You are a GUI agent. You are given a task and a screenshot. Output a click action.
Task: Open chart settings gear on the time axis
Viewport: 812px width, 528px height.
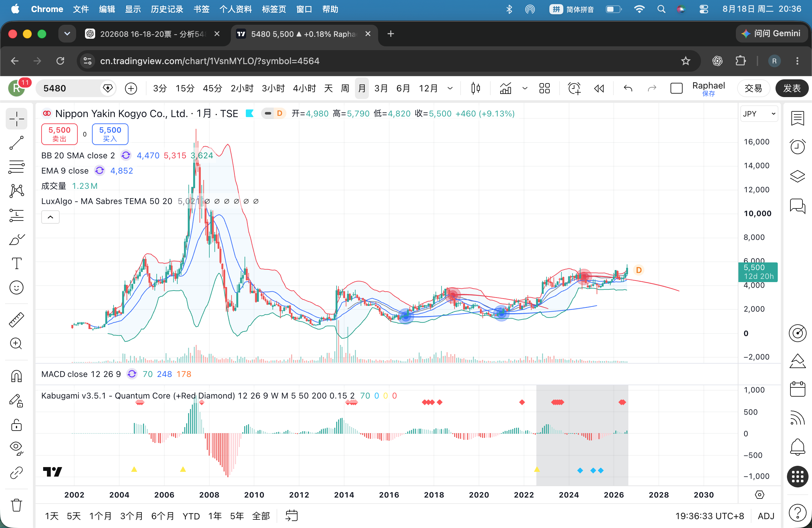(x=759, y=495)
